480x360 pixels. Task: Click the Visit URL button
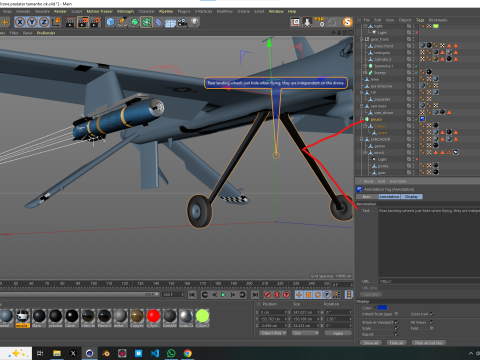pos(371,295)
